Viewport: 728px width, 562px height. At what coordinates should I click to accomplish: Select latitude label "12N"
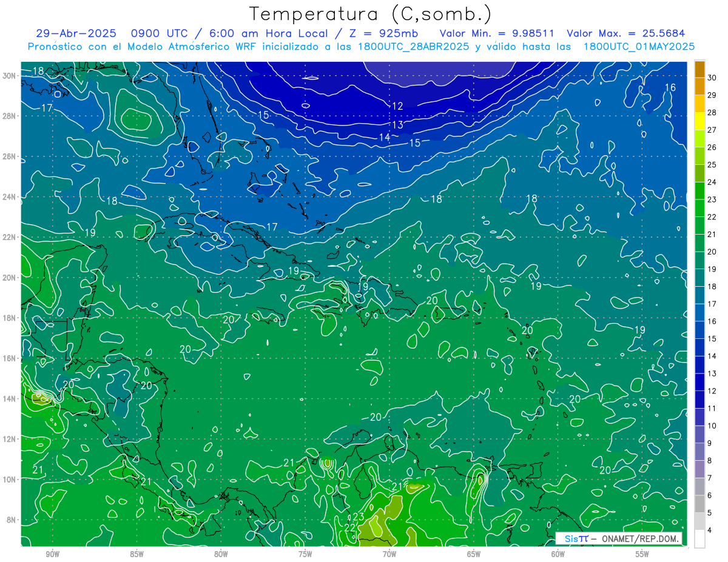(10, 438)
